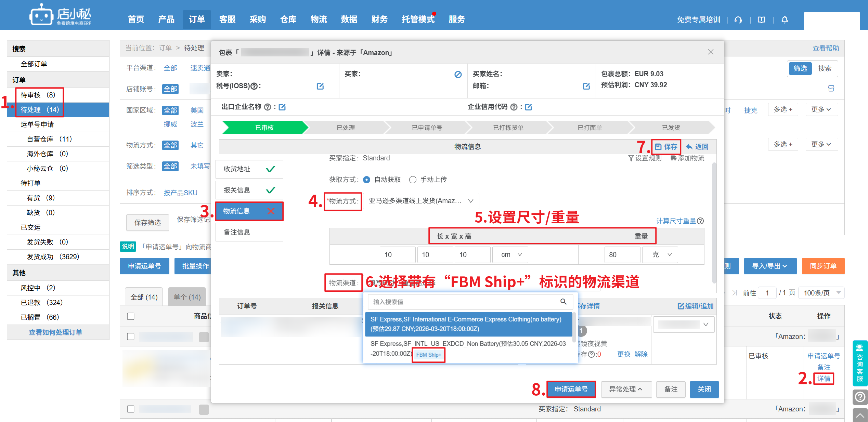868x422 pixels.
Task: Click search magnifier in channel dropdown
Action: [563, 302]
